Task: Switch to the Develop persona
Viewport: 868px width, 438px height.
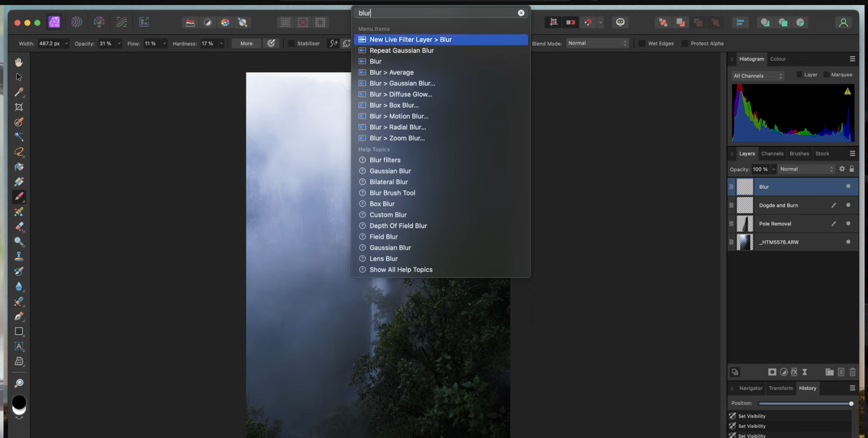Action: coord(99,22)
